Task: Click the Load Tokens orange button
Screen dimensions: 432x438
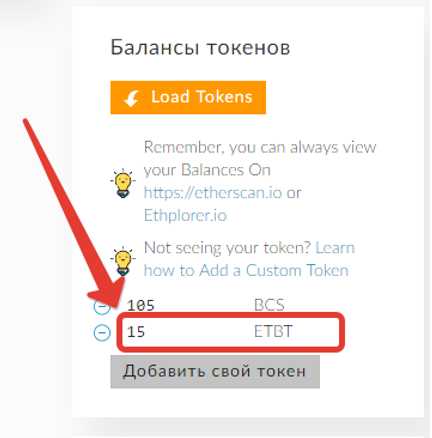Action: 188,97
